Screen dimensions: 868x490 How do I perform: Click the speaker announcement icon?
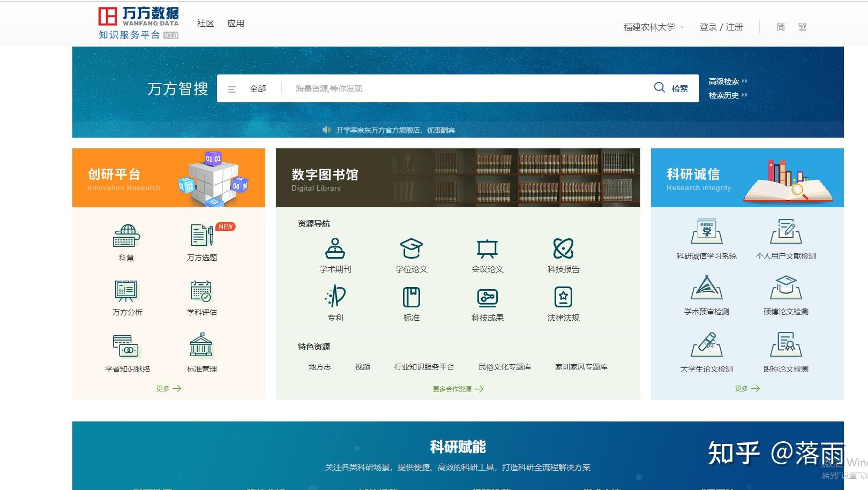(x=326, y=130)
